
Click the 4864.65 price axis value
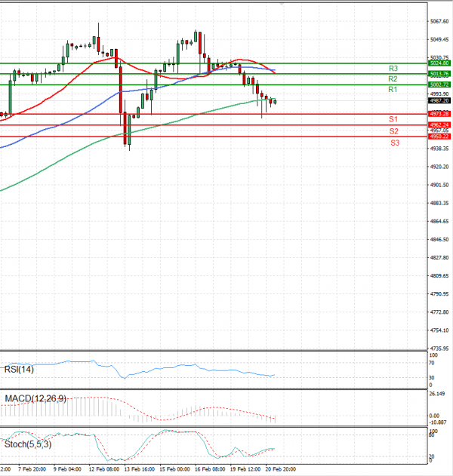439,221
